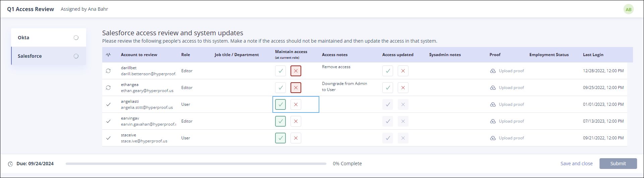This screenshot has height=178, width=644.
Task: Click disabled access updated X for angeliasti
Action: coord(403,104)
